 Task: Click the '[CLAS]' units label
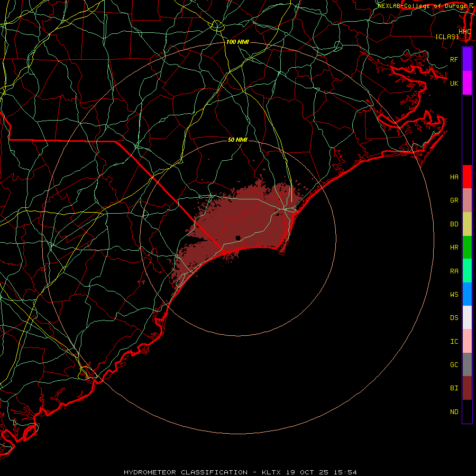point(447,37)
